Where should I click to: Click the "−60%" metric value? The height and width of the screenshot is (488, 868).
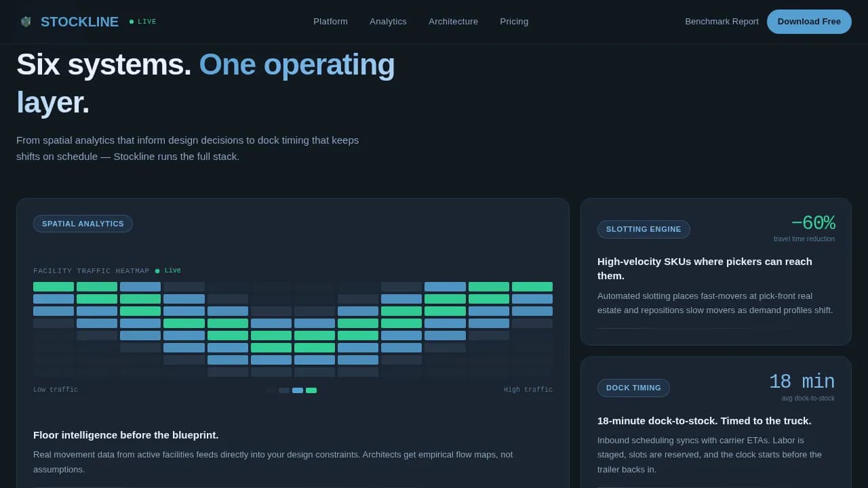click(813, 223)
